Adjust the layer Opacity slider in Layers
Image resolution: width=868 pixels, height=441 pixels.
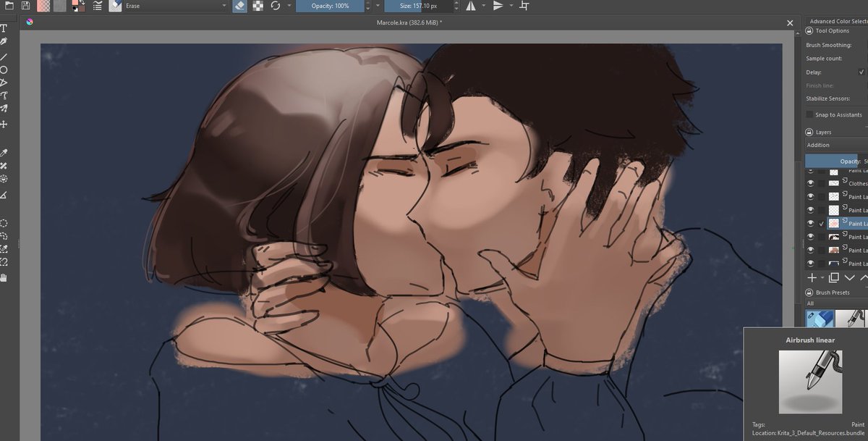[835, 161]
